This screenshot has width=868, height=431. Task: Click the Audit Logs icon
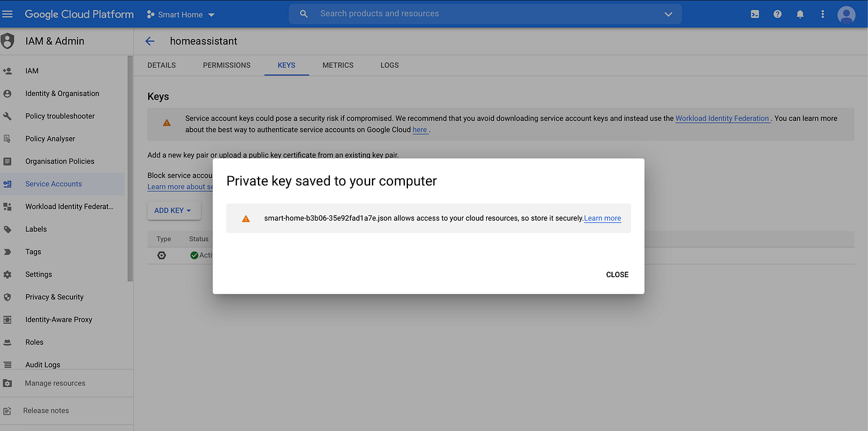click(x=7, y=365)
